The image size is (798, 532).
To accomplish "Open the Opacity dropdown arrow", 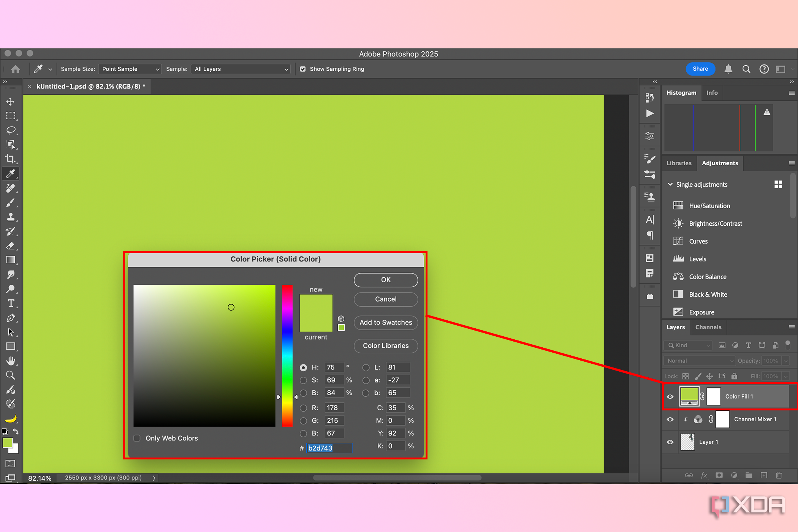I will [785, 361].
